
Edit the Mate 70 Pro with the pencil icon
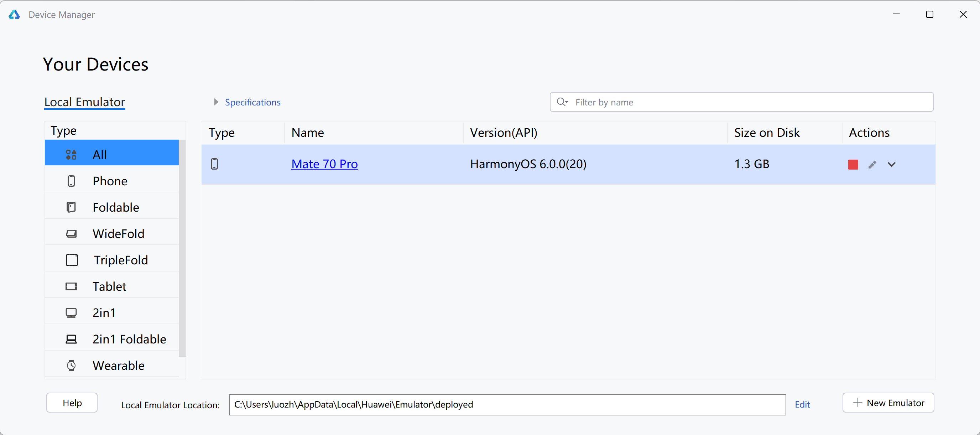click(872, 164)
